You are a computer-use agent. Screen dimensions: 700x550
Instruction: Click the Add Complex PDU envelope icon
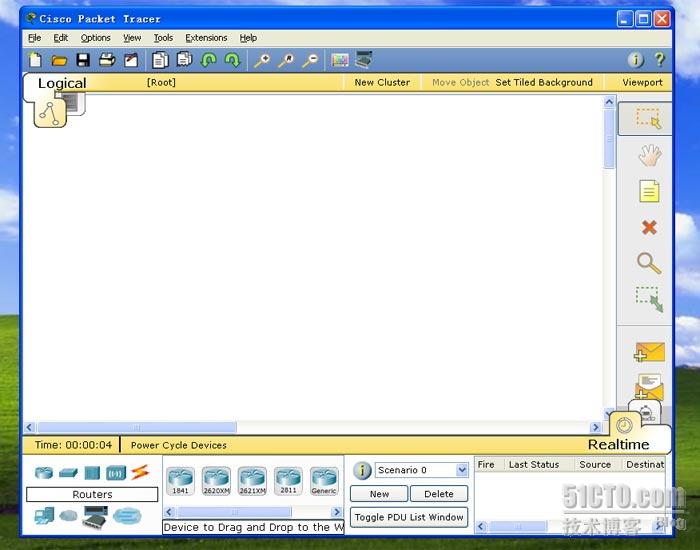(x=649, y=387)
